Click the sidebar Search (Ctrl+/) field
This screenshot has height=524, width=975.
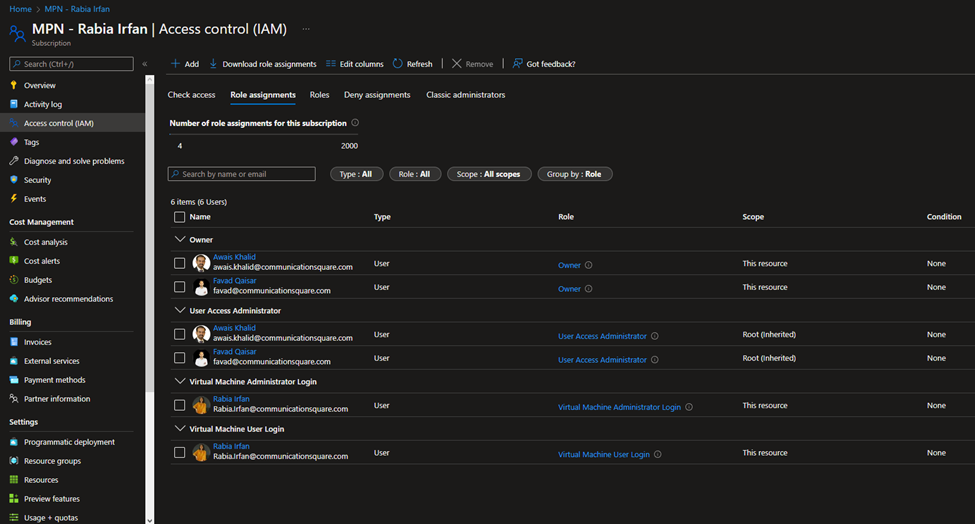click(x=72, y=64)
